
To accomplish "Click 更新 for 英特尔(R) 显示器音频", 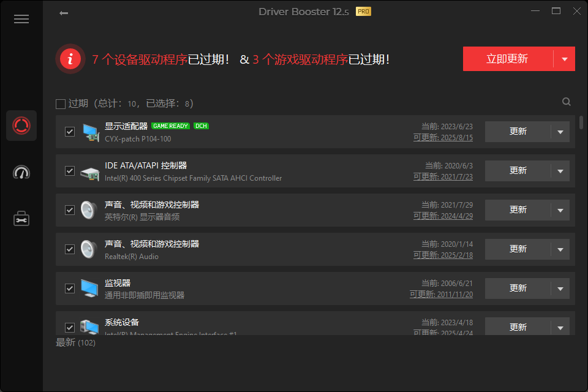I will point(518,210).
